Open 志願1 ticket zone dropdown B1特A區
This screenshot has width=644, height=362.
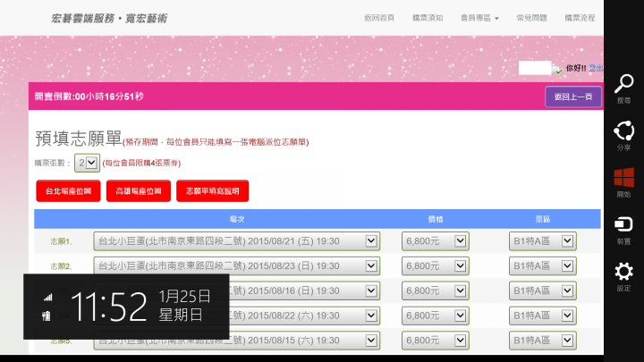click(543, 241)
